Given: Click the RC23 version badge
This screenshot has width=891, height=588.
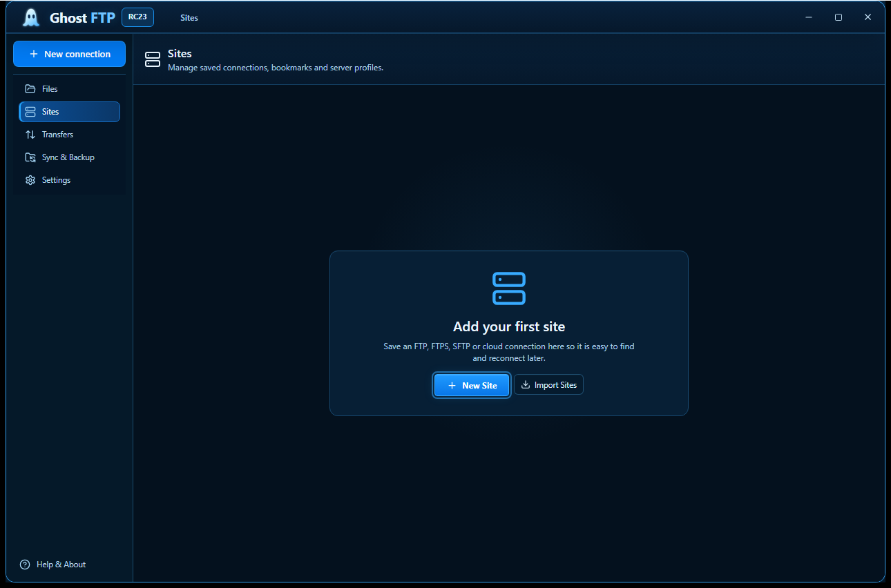Looking at the screenshot, I should coord(137,17).
